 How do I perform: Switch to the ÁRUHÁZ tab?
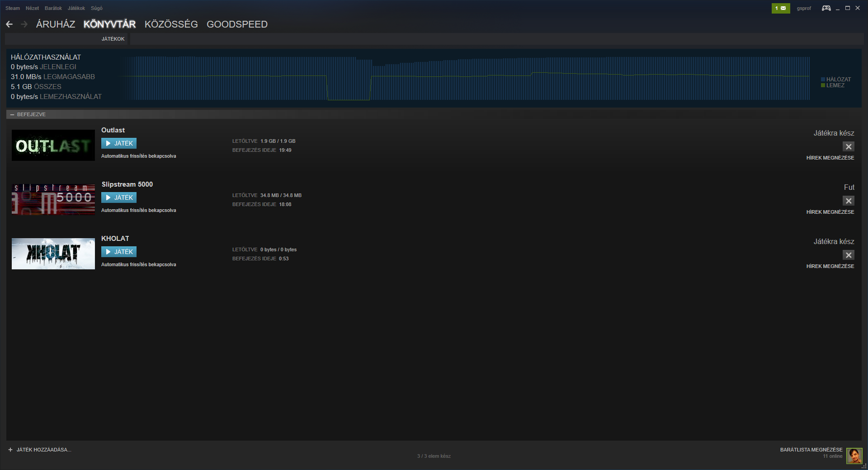pos(56,24)
